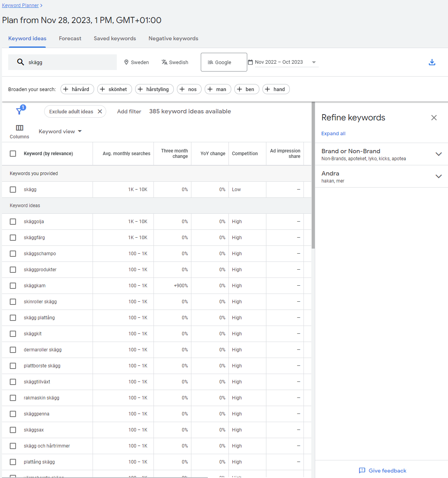Image resolution: width=448 pixels, height=478 pixels.
Task: Sort by Avg. monthly searches column
Action: pyautogui.click(x=127, y=154)
